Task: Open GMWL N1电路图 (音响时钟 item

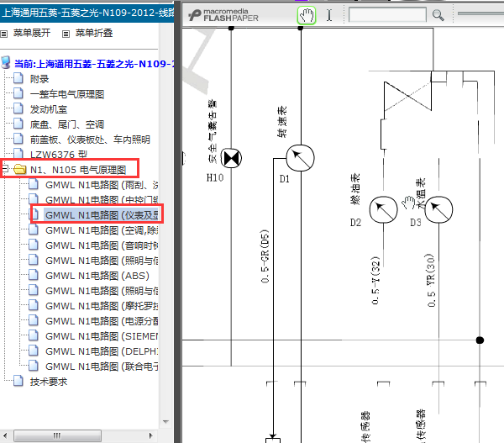Action: click(x=102, y=245)
